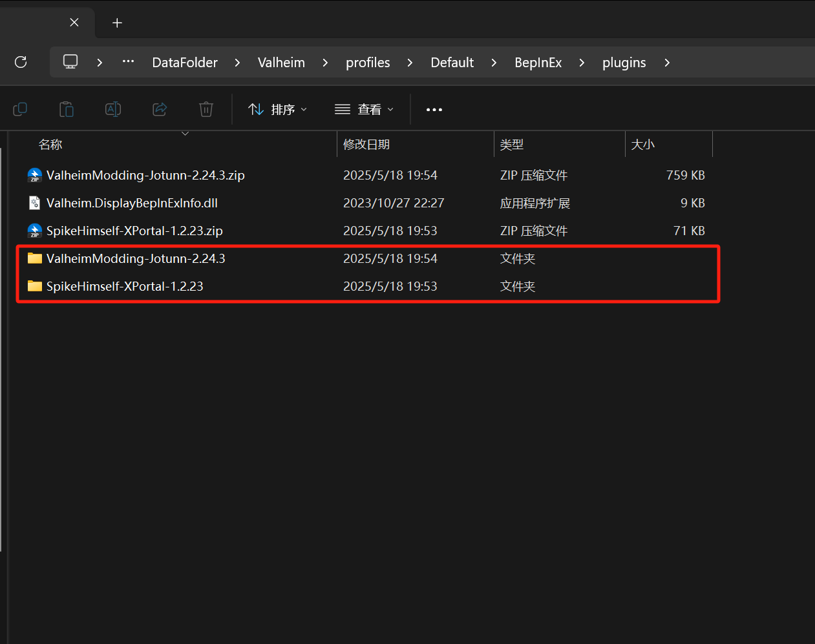
Task: Expand the chevron after DataFolder
Action: [x=237, y=63]
